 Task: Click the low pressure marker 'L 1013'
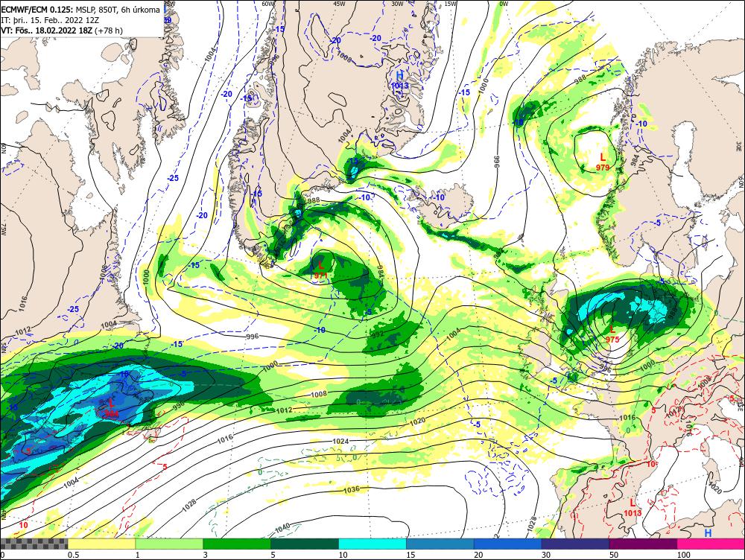(x=633, y=507)
